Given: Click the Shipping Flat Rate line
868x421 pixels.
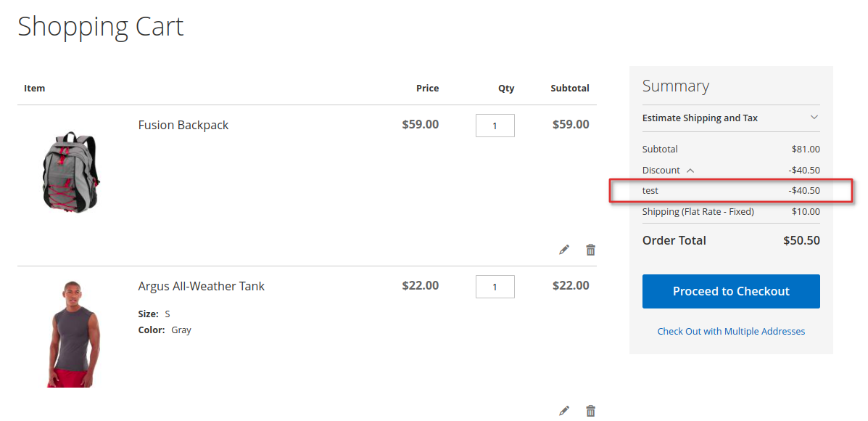Looking at the screenshot, I should pyautogui.click(x=731, y=212).
